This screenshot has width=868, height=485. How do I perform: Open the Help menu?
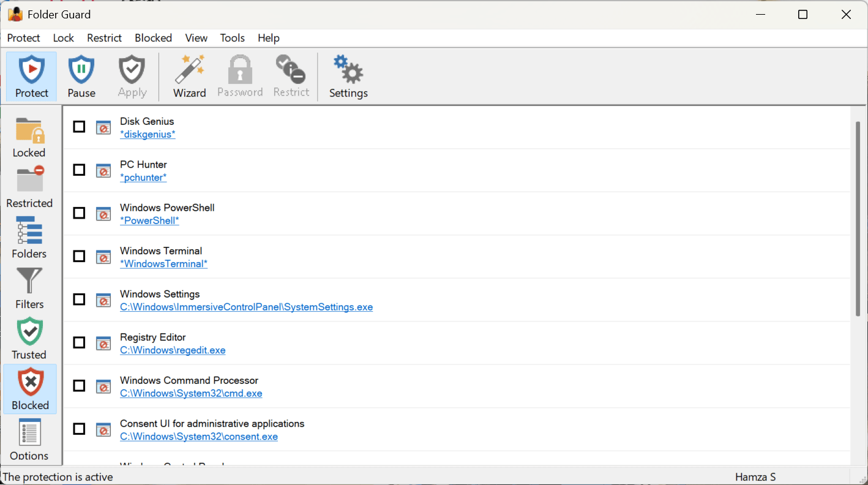[269, 38]
